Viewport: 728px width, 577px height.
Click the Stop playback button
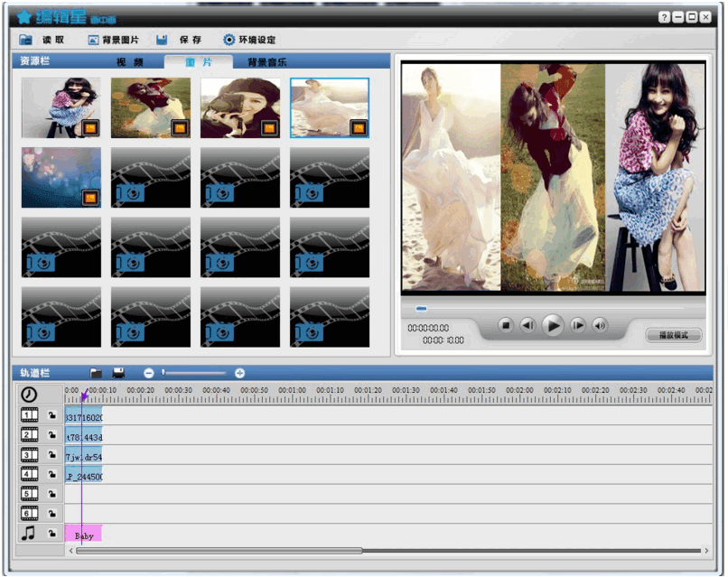507,325
